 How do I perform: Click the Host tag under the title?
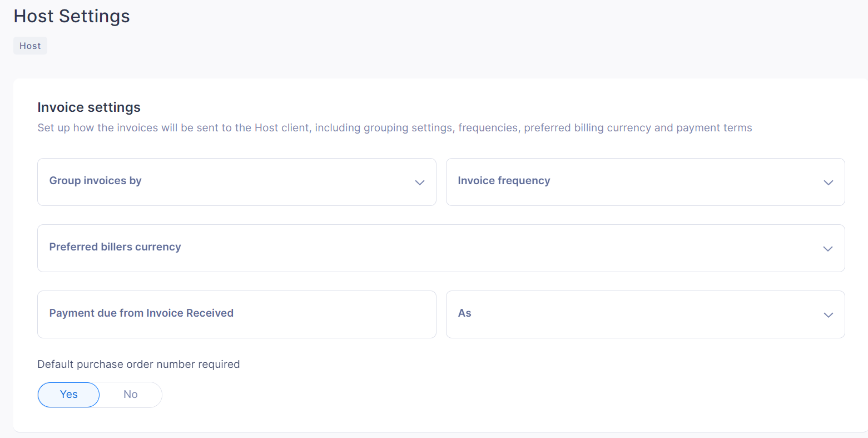point(30,46)
